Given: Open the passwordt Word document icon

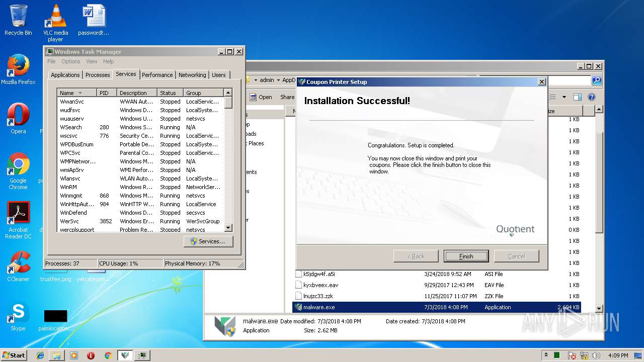Looking at the screenshot, I should pyautogui.click(x=94, y=20).
